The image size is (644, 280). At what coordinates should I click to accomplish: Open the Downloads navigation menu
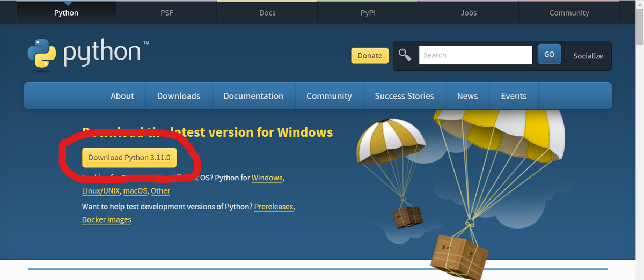(179, 96)
